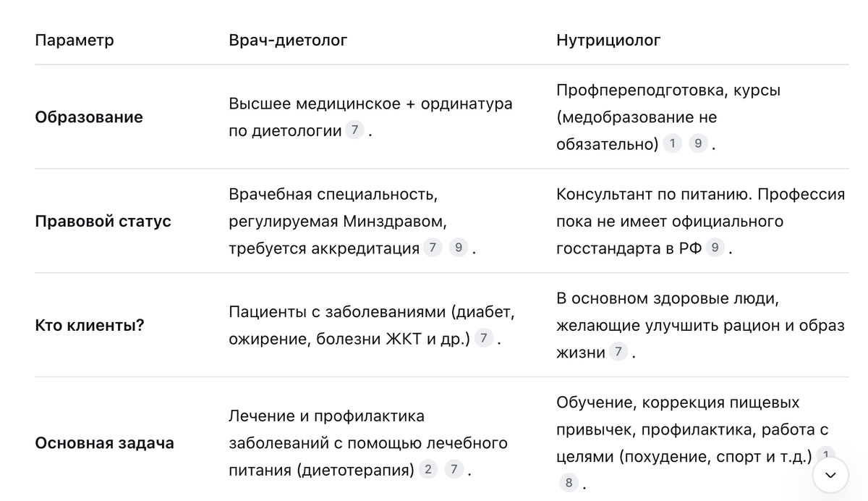This screenshot has height=501, width=868.
Task: Open citation 9 after 'госстандарта в РФ'
Action: (715, 248)
